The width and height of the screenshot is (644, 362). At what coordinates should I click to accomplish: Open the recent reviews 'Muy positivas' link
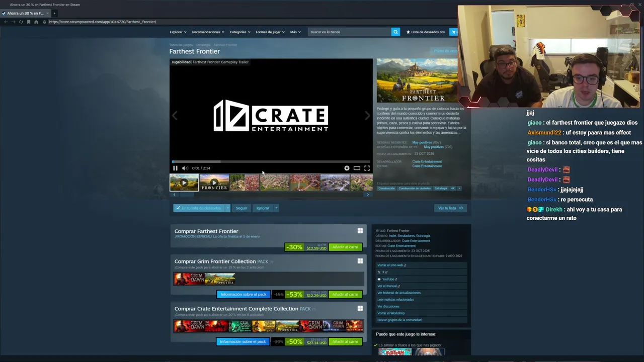tap(422, 142)
